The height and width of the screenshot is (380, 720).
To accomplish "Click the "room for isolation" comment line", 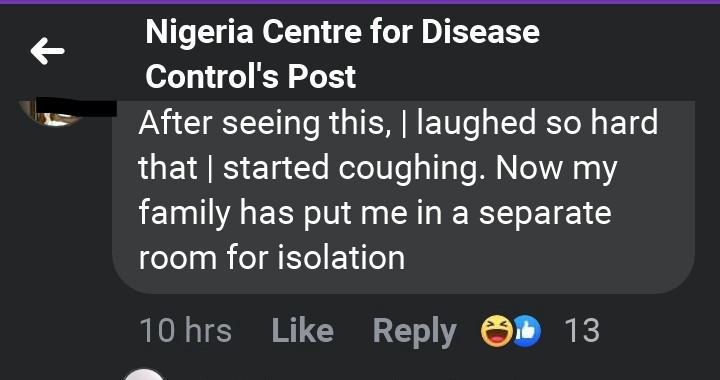I will [271, 257].
